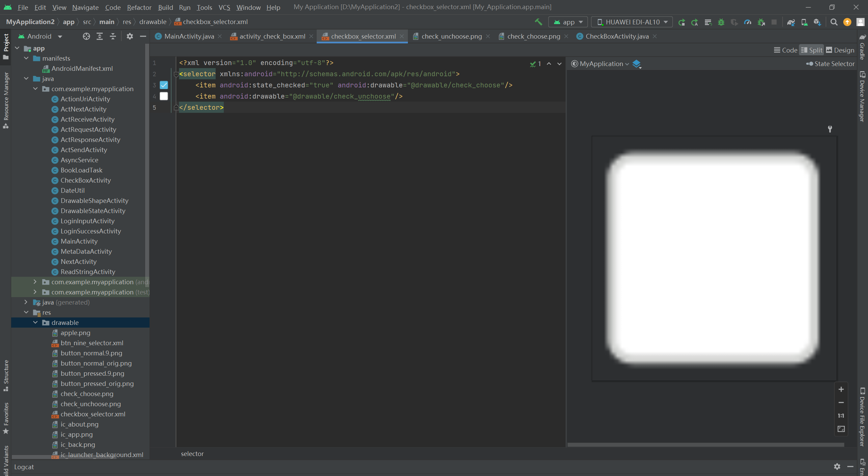Collapse the drawable folder in tree
Screen dimensions: 868x476
(x=35, y=323)
